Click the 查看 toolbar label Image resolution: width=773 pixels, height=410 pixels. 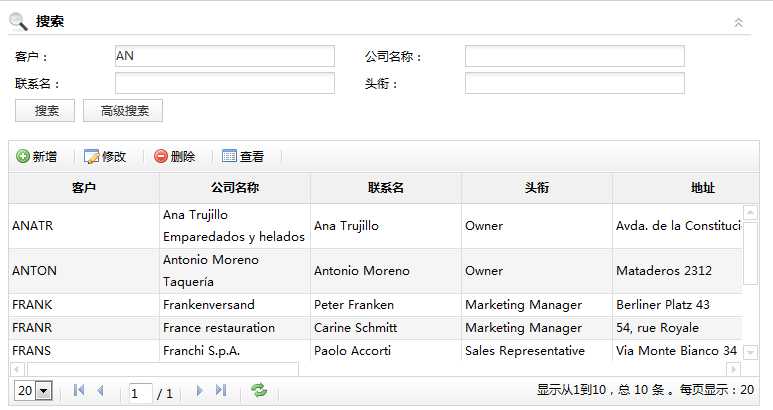pyautogui.click(x=252, y=157)
